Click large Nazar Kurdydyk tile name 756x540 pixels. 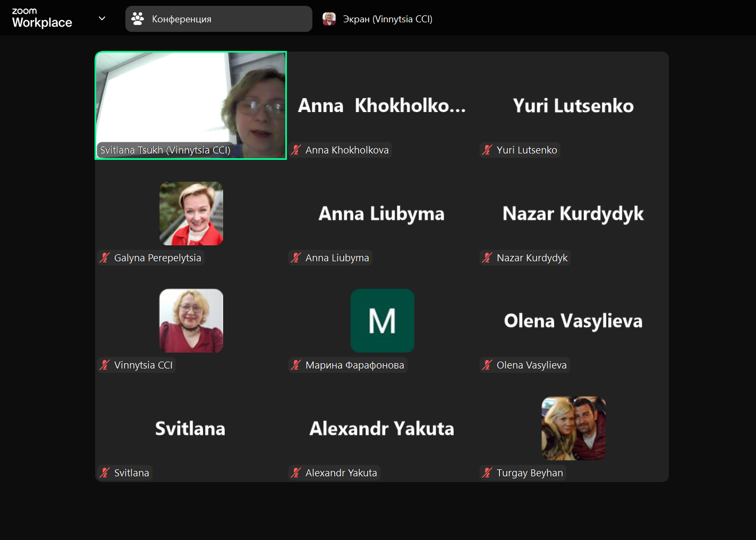pos(573,214)
